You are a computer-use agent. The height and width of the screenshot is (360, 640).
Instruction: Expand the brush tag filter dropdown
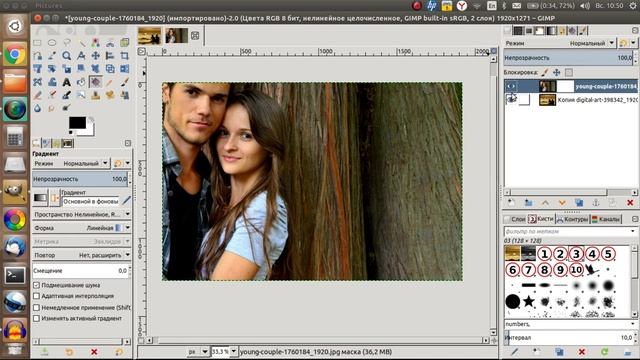(633, 231)
